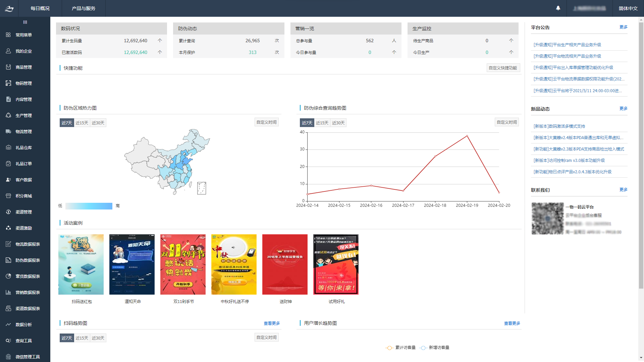Click the 数据分析 trend-line icon
The image size is (644, 362).
pos(8,324)
